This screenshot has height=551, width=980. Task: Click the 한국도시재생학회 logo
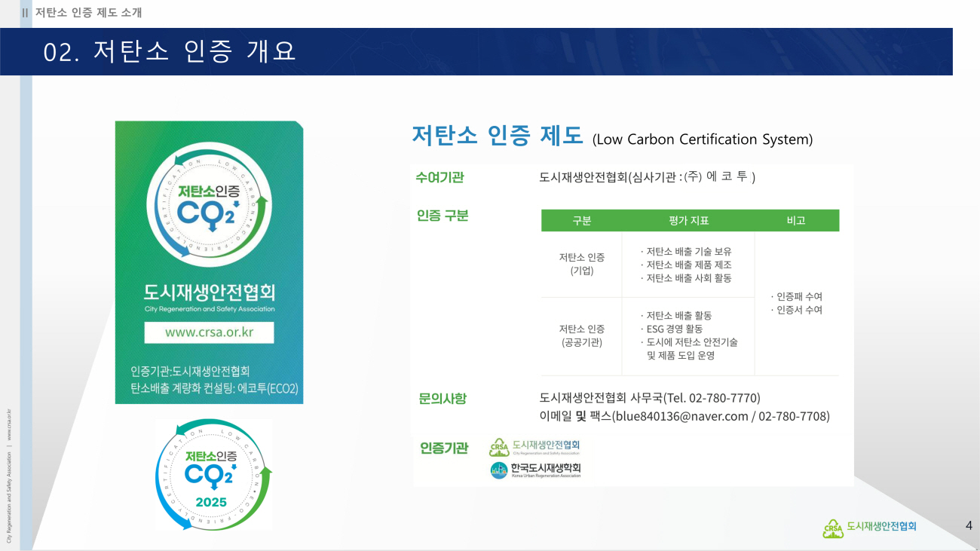click(535, 470)
